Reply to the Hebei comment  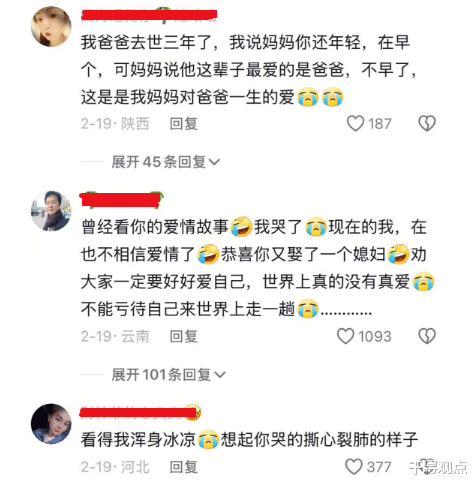point(184,467)
